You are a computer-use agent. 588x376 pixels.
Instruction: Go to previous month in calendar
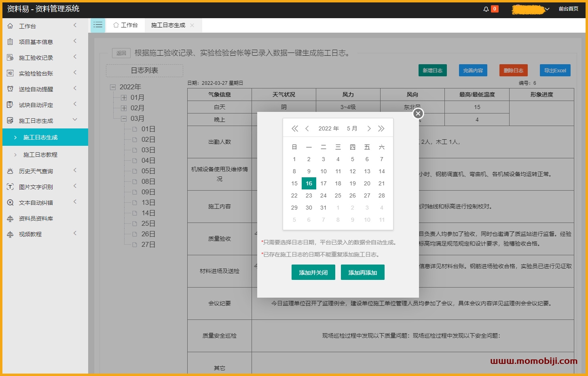tap(307, 128)
